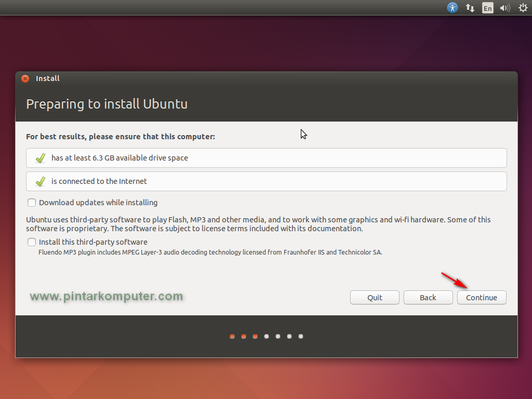The image size is (532, 399).
Task: Click the Ubuntu third-party software description paragraph
Action: pyautogui.click(x=258, y=224)
